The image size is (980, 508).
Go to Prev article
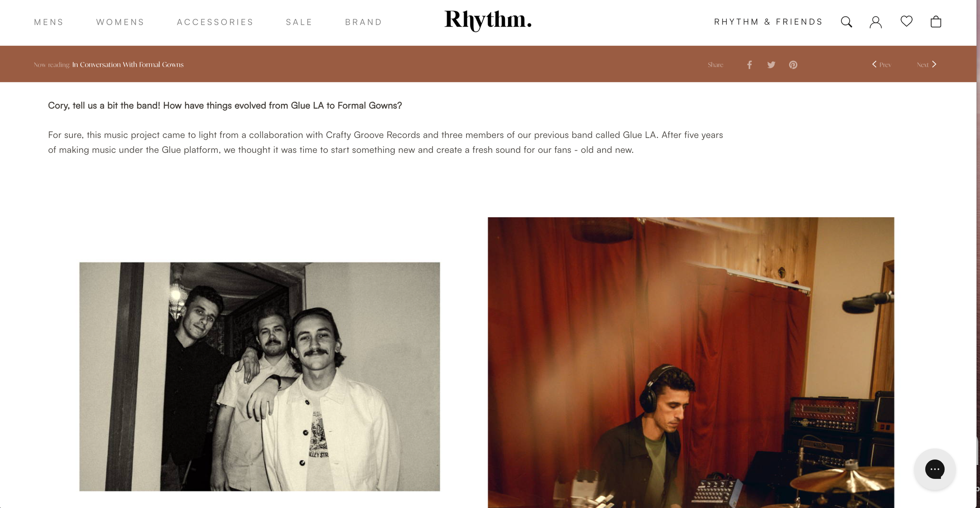click(x=881, y=64)
